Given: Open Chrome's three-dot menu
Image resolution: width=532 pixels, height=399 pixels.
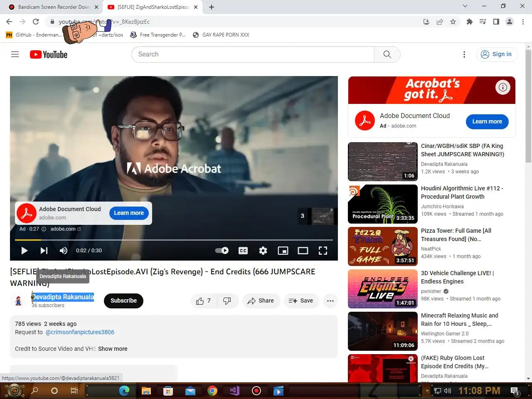Looking at the screenshot, I should click(x=523, y=22).
